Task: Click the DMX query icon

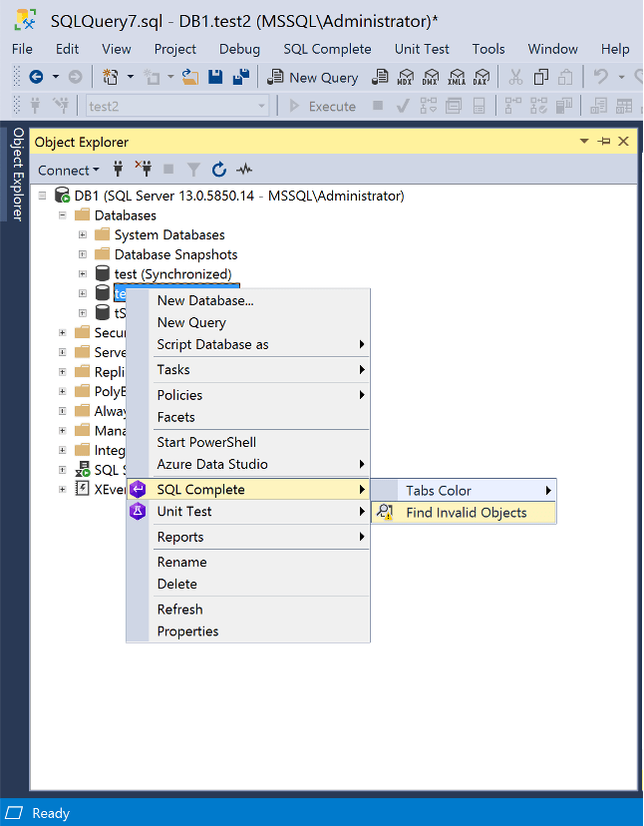Action: pyautogui.click(x=431, y=78)
